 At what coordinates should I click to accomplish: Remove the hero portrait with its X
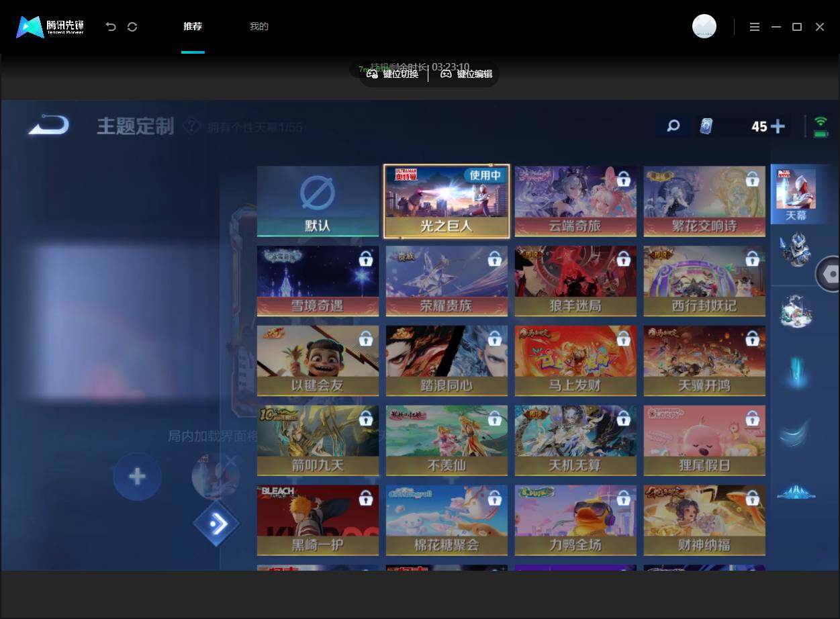pyautogui.click(x=231, y=461)
